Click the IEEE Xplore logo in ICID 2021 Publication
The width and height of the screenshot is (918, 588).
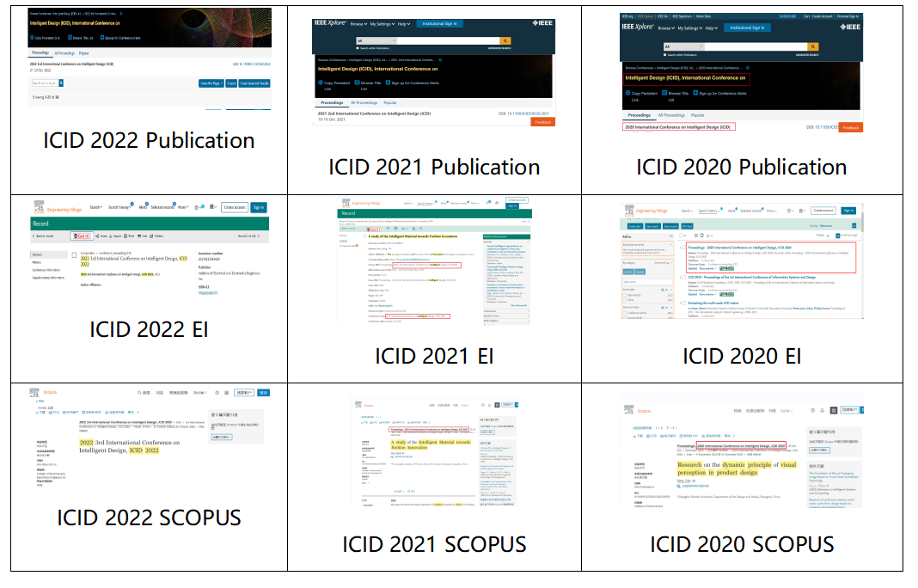point(331,23)
